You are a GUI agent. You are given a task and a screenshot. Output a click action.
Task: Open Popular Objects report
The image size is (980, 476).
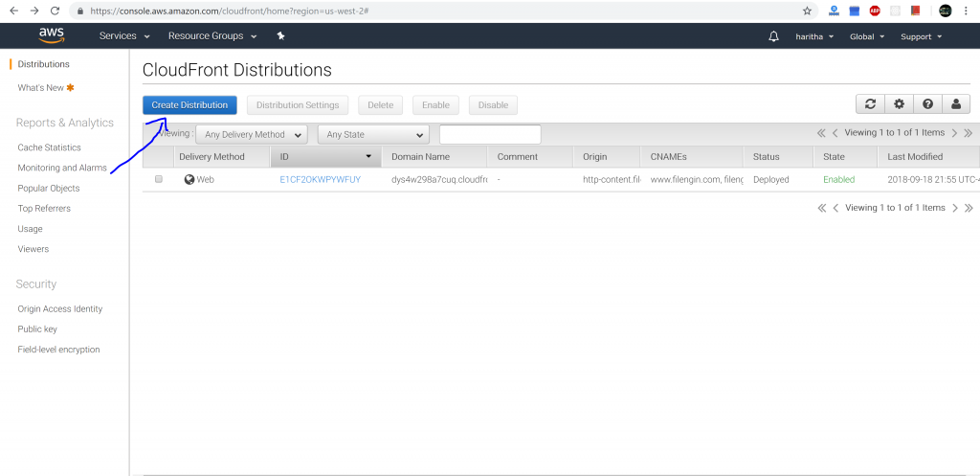point(49,189)
